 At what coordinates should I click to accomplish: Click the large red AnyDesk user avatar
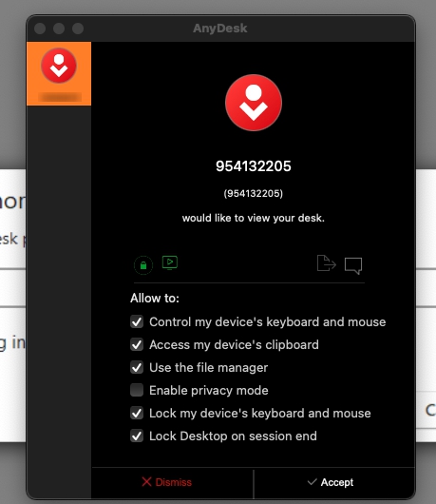(x=254, y=103)
